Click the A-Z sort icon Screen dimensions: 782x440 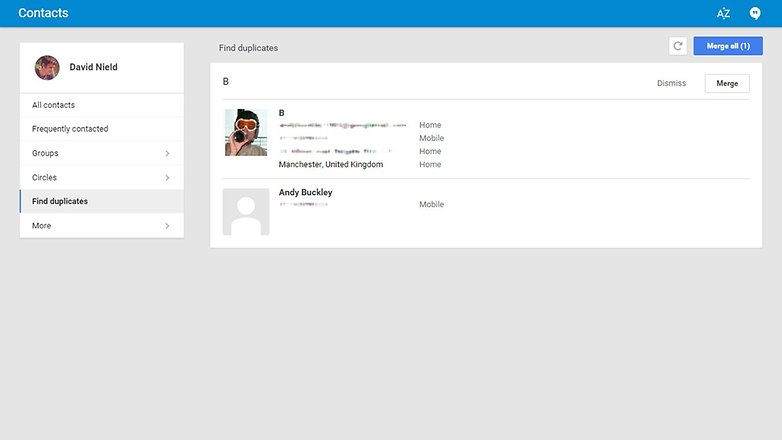coord(723,13)
